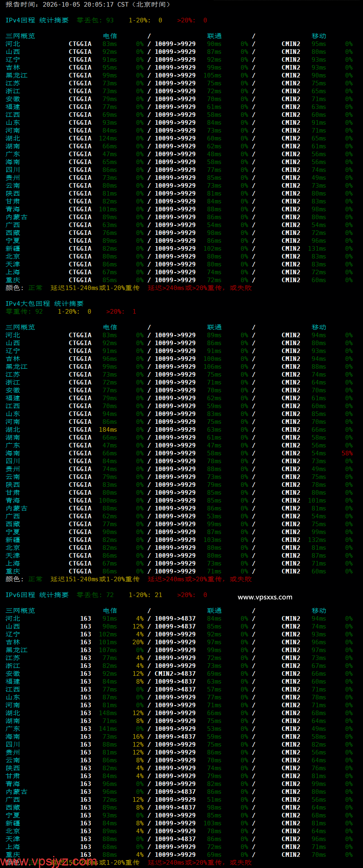Select the 124ms 电信 latency value
The width and height of the screenshot is (363, 868).
click(108, 138)
